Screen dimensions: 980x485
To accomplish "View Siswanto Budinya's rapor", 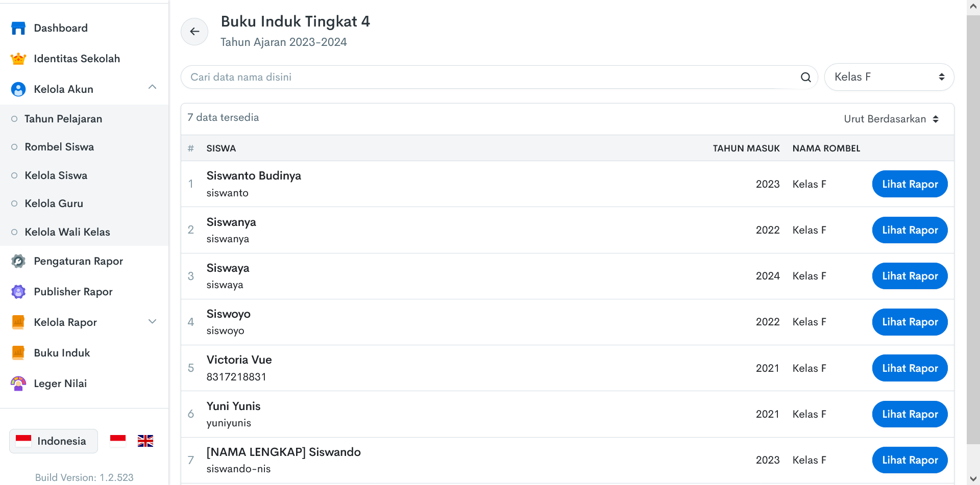I will [910, 184].
